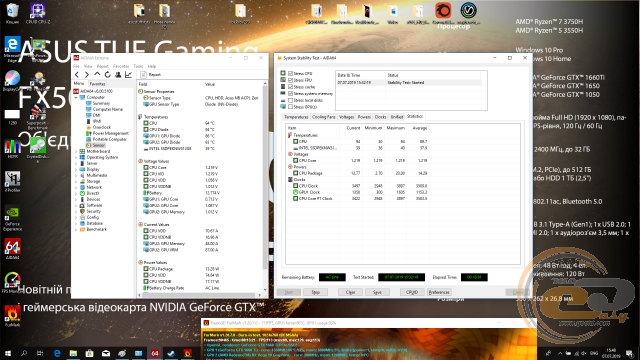Toggle the Stress cache checkbox
The width and height of the screenshot is (640, 360).
pyautogui.click(x=290, y=87)
